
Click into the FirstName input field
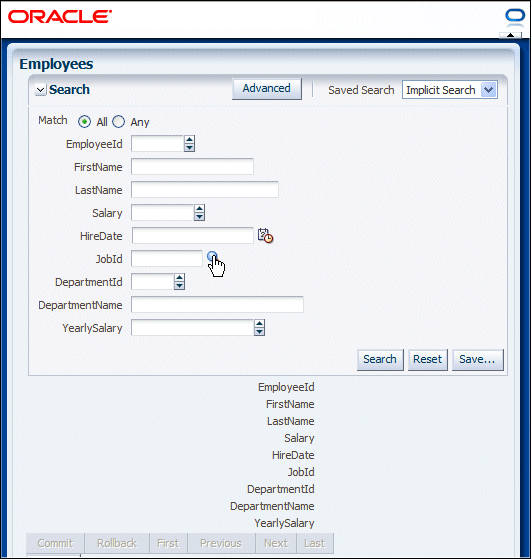(x=192, y=167)
